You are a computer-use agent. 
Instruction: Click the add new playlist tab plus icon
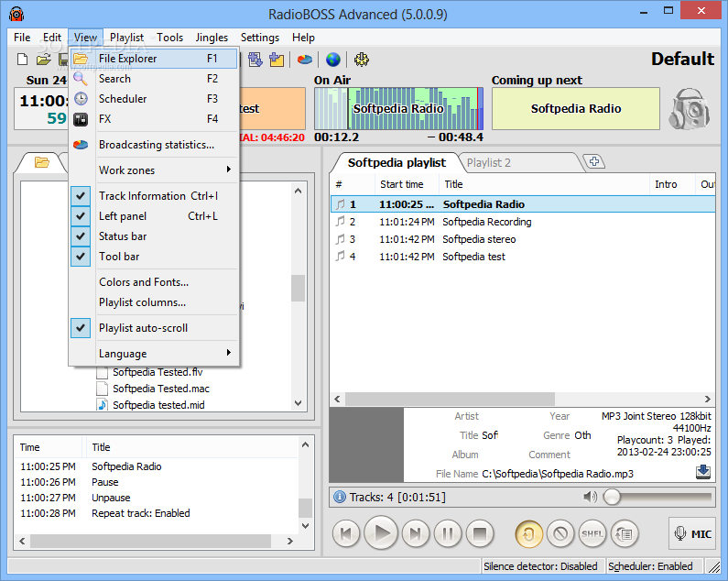point(593,161)
